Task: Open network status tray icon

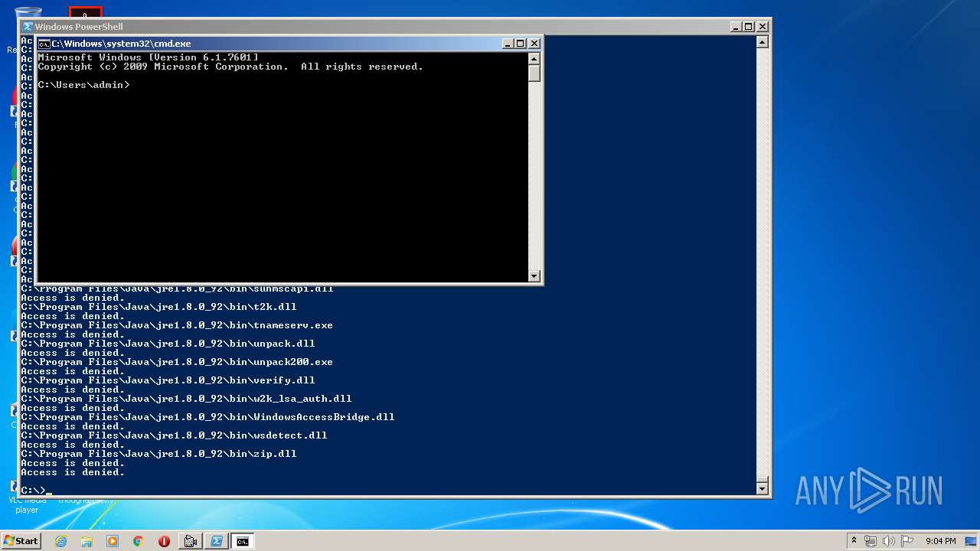Action: (871, 541)
